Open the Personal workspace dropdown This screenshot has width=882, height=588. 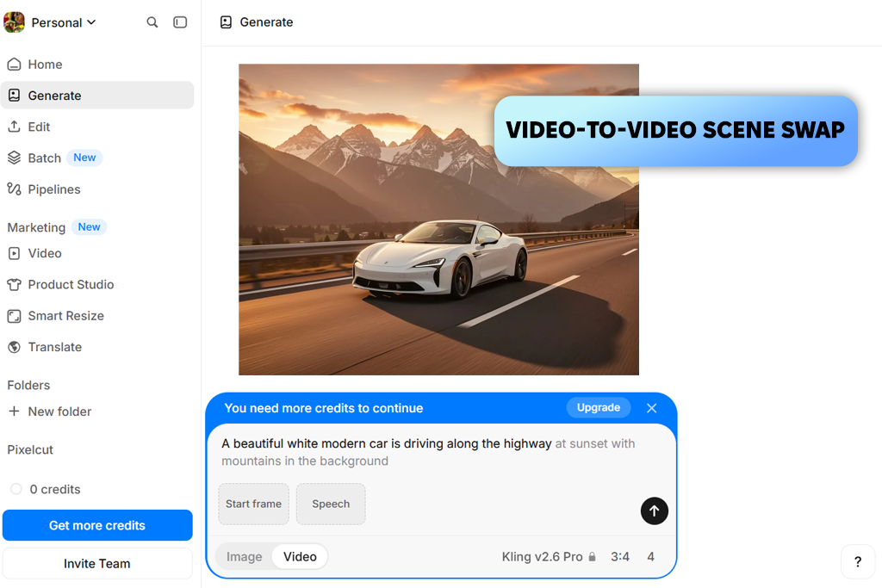tap(64, 22)
